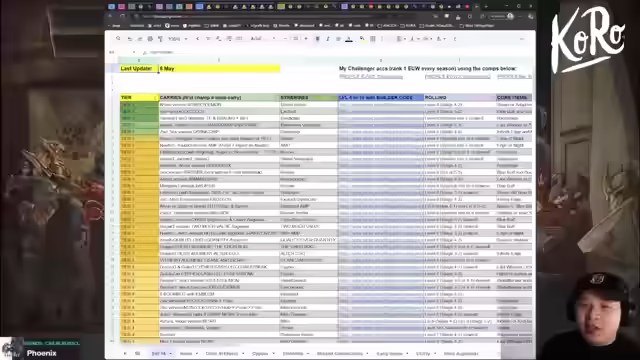The height and width of the screenshot is (360, 640).
Task: Undo the last spreadsheet action
Action: tap(130, 39)
